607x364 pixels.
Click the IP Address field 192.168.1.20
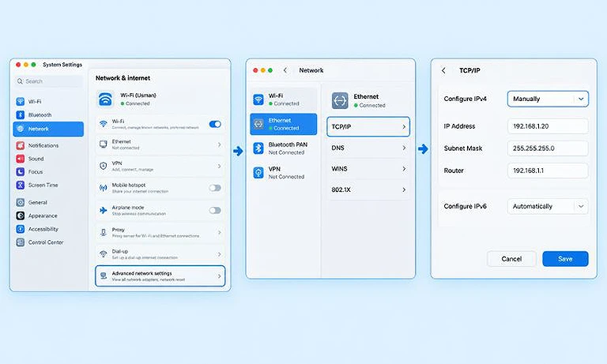(548, 126)
